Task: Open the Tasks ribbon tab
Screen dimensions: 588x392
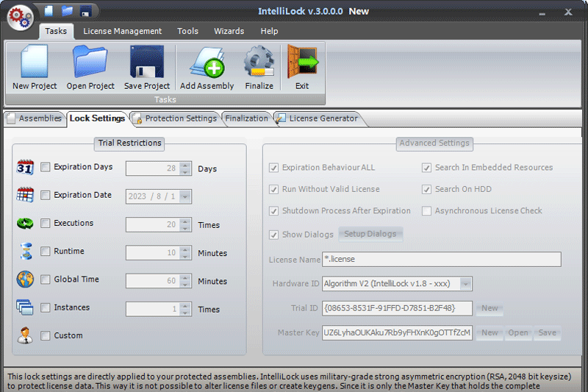Action: point(56,31)
